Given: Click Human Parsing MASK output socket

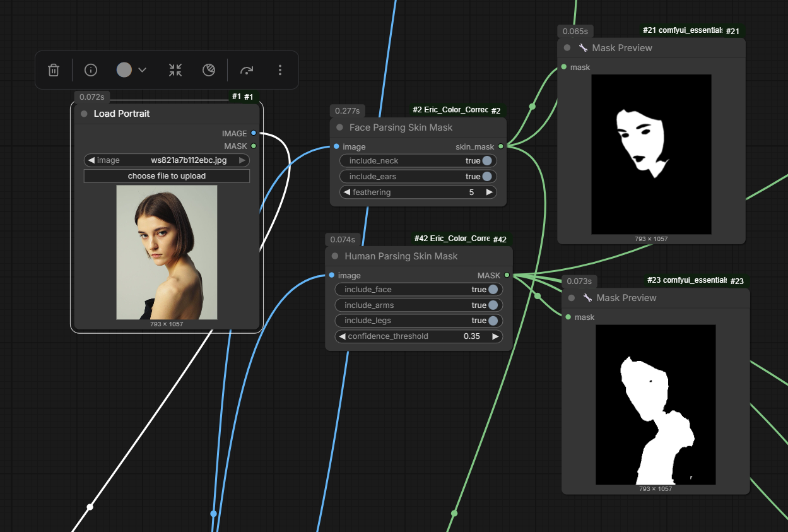Looking at the screenshot, I should (507, 275).
